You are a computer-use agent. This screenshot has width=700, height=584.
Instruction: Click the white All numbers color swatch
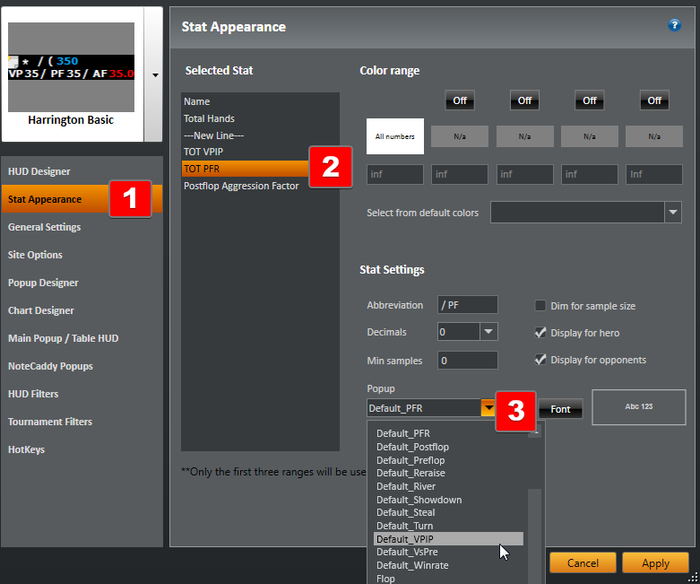[395, 136]
